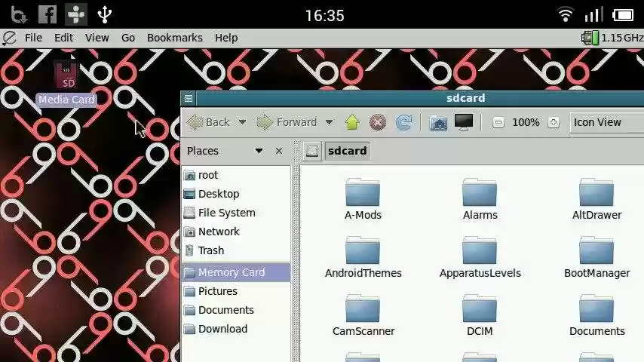Stop loading with red X icon

[378, 122]
